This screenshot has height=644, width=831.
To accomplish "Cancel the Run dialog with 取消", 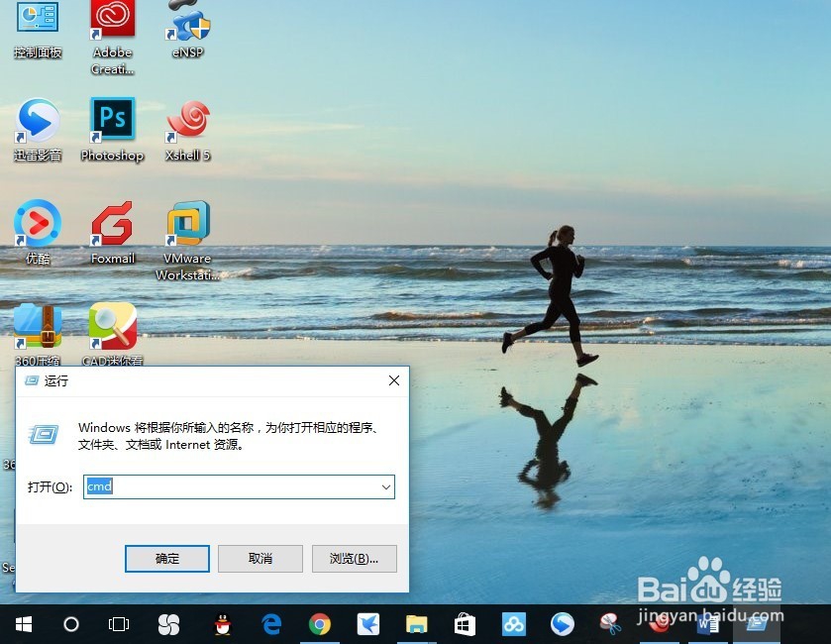I will click(260, 558).
